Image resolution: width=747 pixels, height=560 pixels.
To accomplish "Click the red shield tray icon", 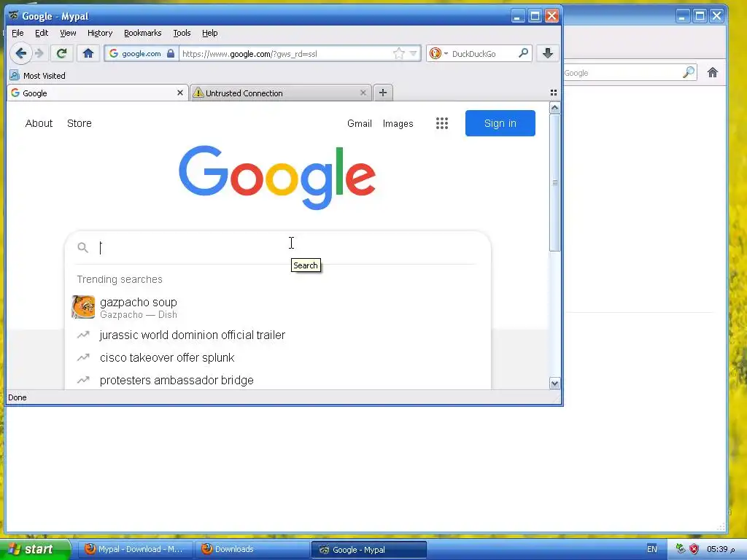I will (x=694, y=549).
